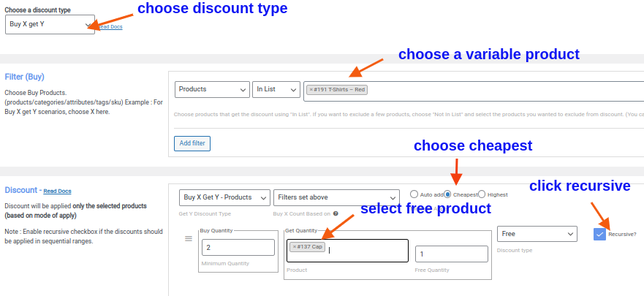
Task: Open the Products filter type dropdown
Action: [212, 89]
